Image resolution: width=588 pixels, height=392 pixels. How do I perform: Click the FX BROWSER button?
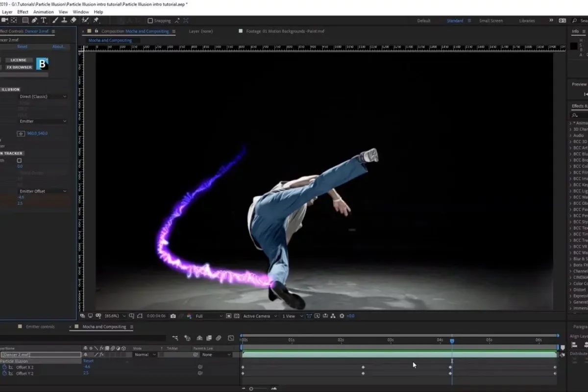tap(19, 67)
